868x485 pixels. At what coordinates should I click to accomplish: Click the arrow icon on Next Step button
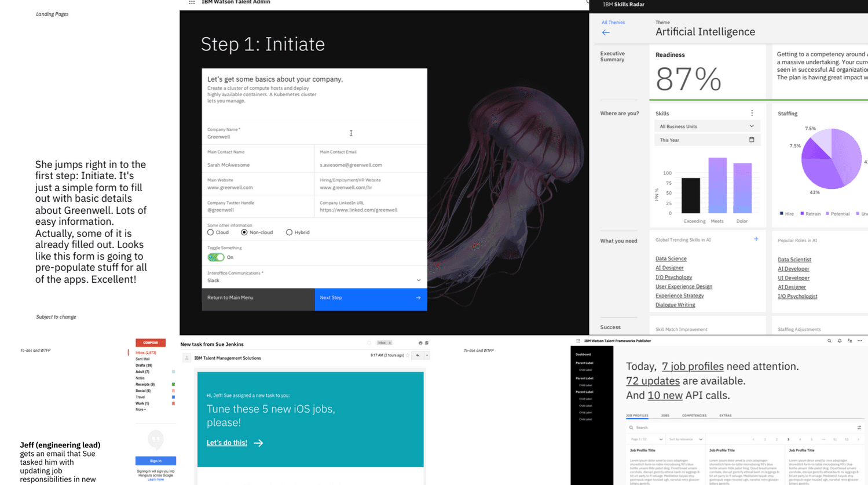418,298
